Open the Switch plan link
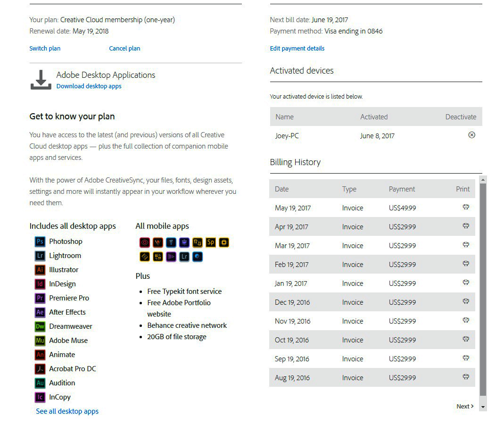Viewport: 504px width, 425px height. 45,49
